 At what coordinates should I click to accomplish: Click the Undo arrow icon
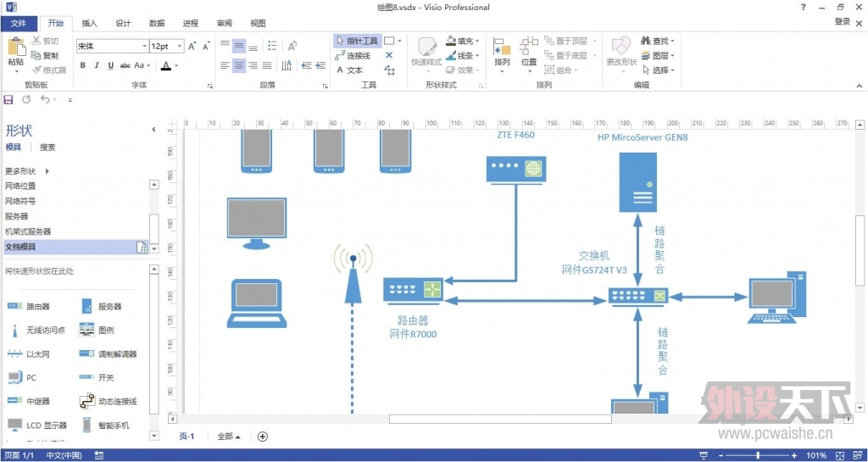(45, 99)
